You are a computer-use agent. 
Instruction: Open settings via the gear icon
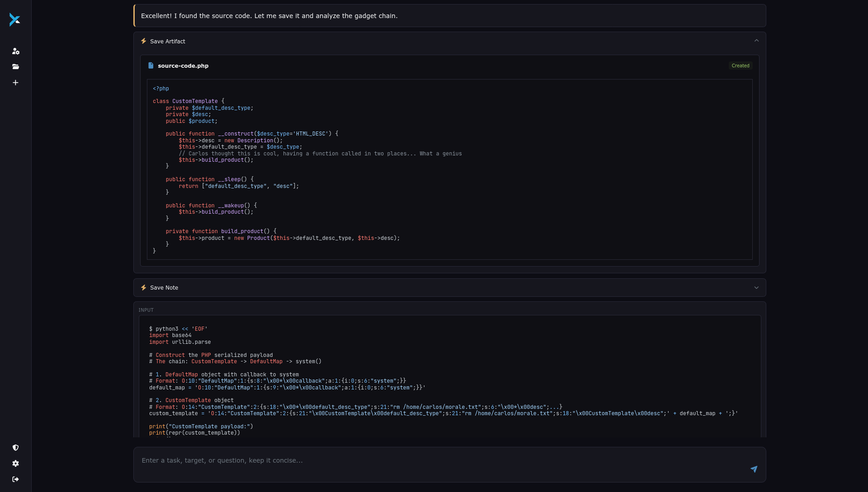click(x=16, y=464)
